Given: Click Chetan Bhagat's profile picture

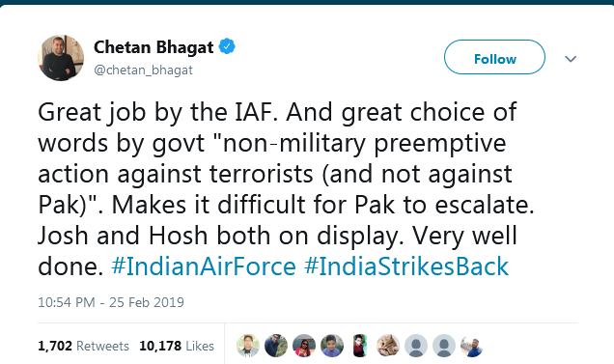Looking at the screenshot, I should (x=61, y=58).
